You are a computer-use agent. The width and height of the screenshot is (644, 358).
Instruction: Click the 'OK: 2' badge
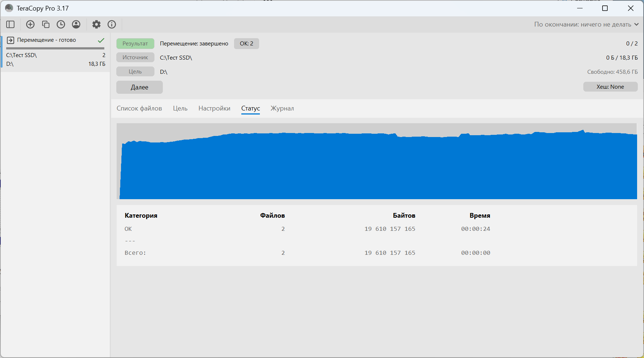246,44
